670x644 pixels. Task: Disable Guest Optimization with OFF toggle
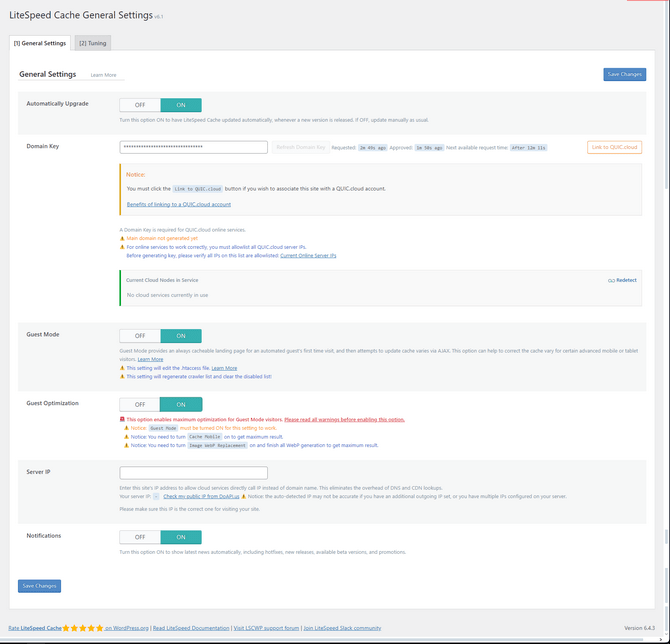click(140, 405)
